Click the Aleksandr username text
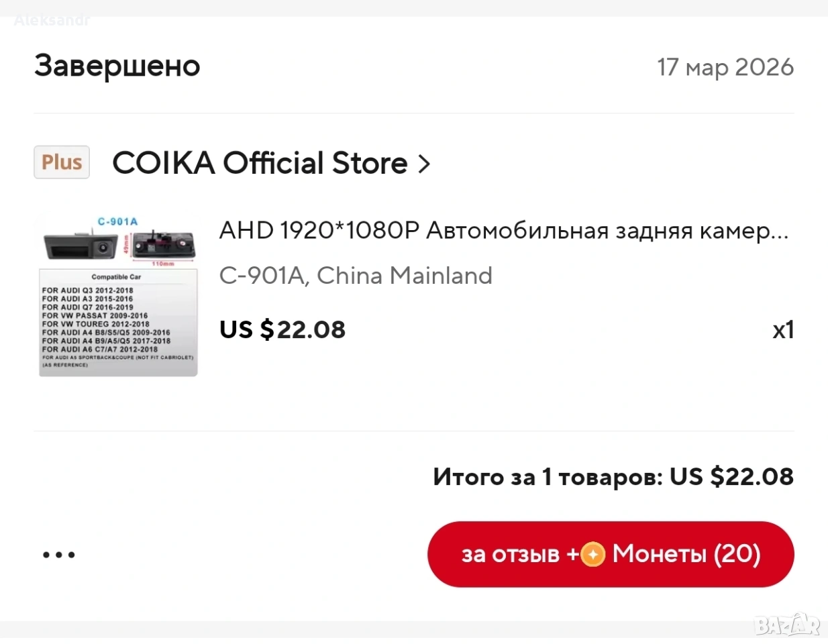The height and width of the screenshot is (644, 828). (52, 20)
